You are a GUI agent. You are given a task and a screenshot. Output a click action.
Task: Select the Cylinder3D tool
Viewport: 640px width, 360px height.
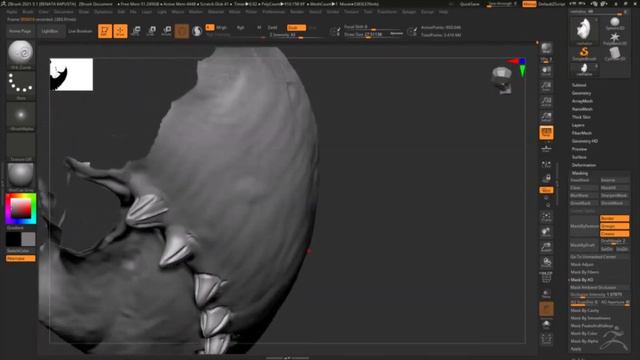[x=614, y=53]
